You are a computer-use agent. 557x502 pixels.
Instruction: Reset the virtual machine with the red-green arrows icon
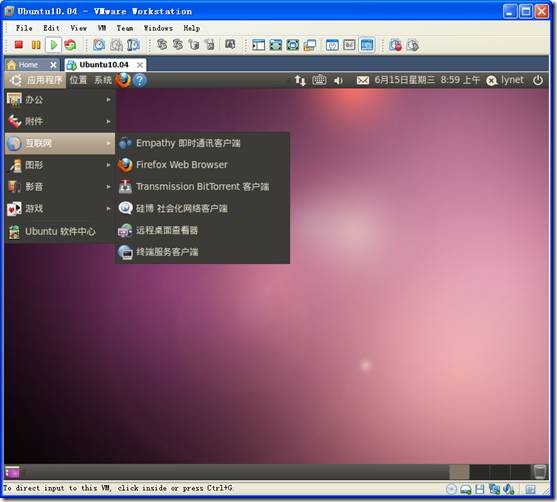70,45
